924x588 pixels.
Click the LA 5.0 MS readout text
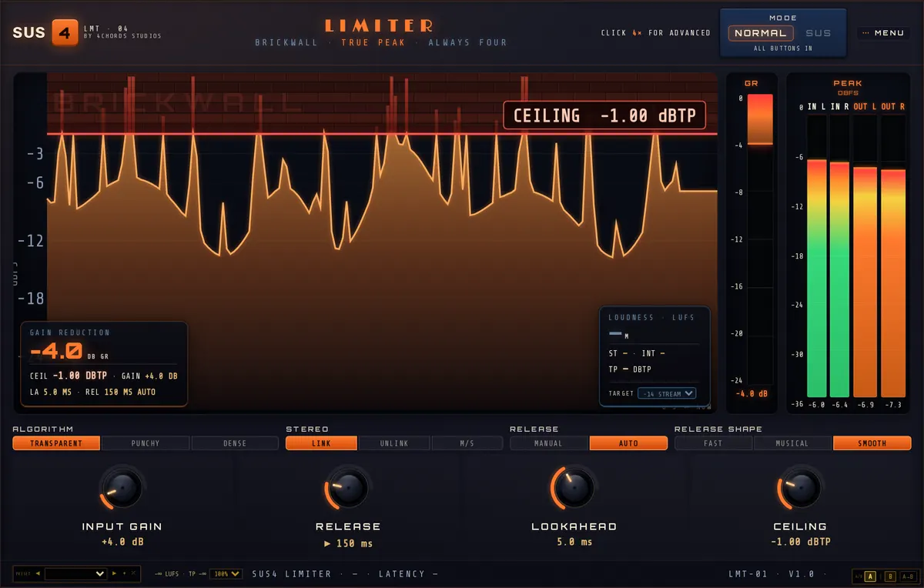tap(50, 392)
